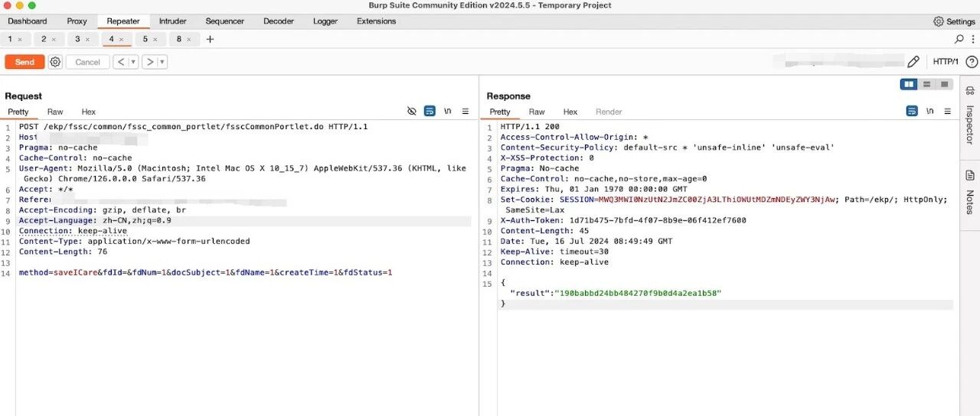Select combined tab layout view
Image resolution: width=980 pixels, height=416 pixels.
pos(945,84)
